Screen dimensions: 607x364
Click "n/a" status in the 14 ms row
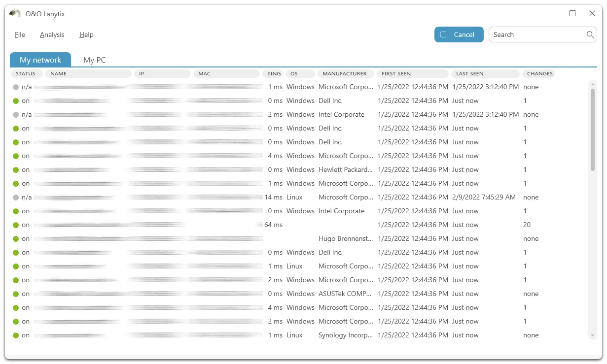coord(27,198)
